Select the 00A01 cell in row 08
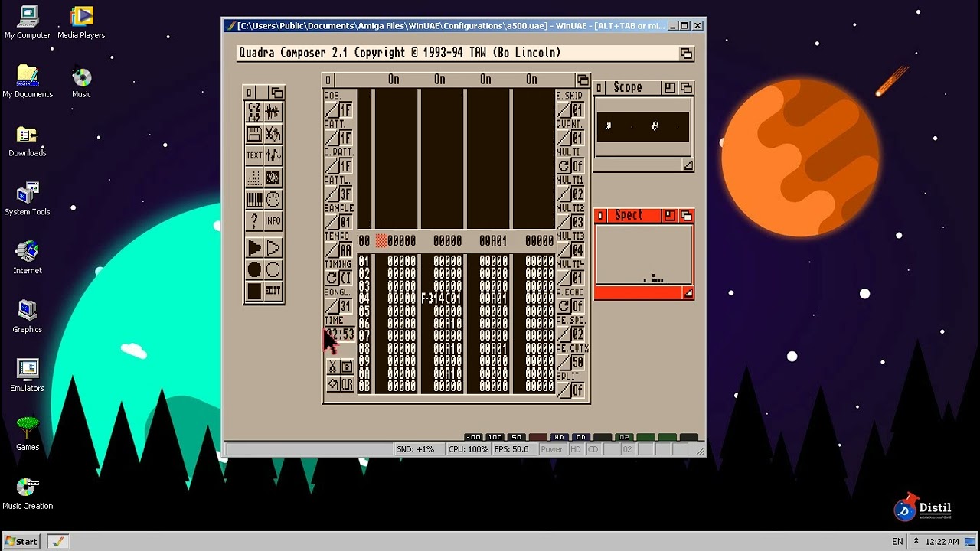 pos(494,349)
